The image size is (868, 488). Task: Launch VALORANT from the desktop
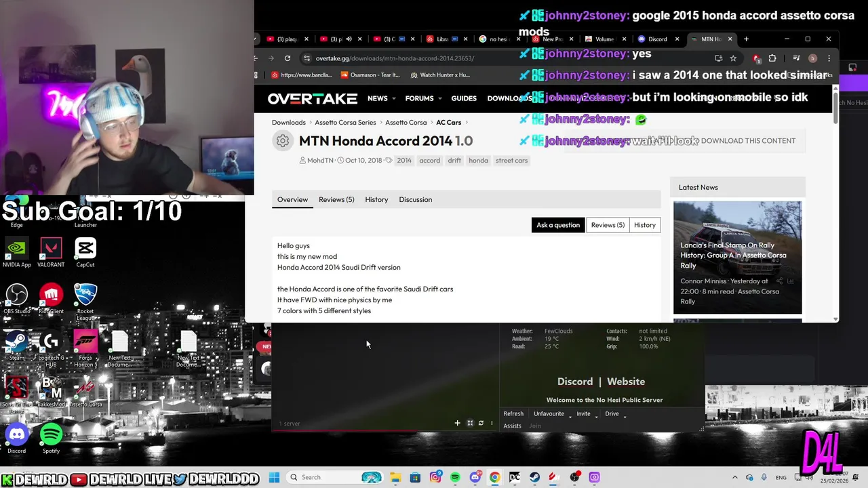click(51, 252)
